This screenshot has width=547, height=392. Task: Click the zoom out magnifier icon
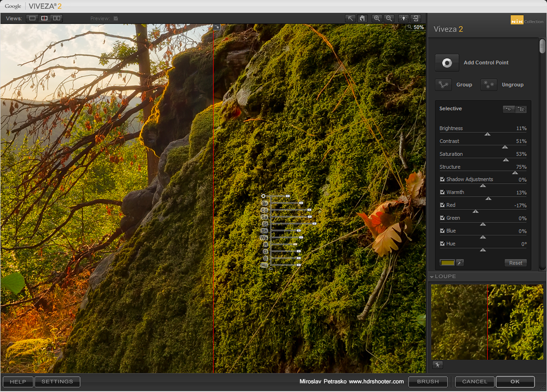click(x=389, y=18)
